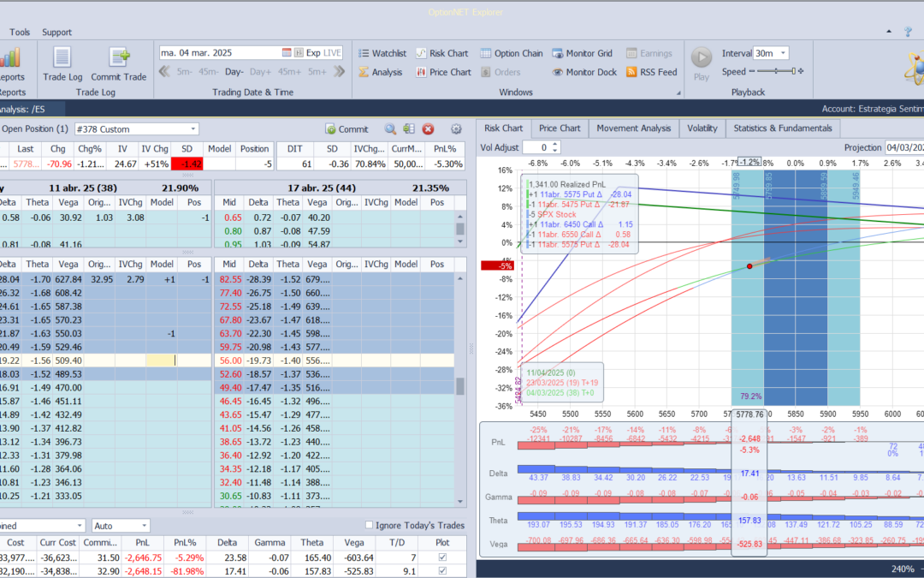This screenshot has width=924, height=578.
Task: Click the help question mark icon
Action: pyautogui.click(x=908, y=32)
